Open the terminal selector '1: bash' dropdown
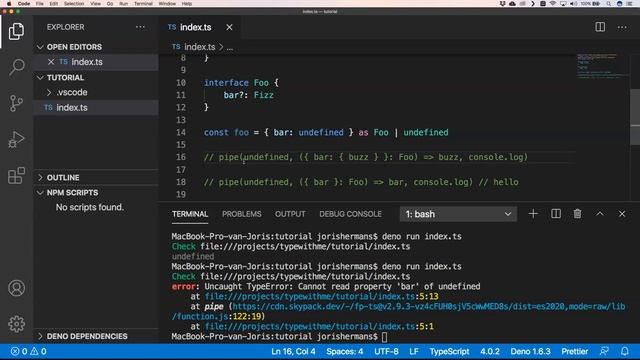This screenshot has width=640, height=360. (458, 214)
